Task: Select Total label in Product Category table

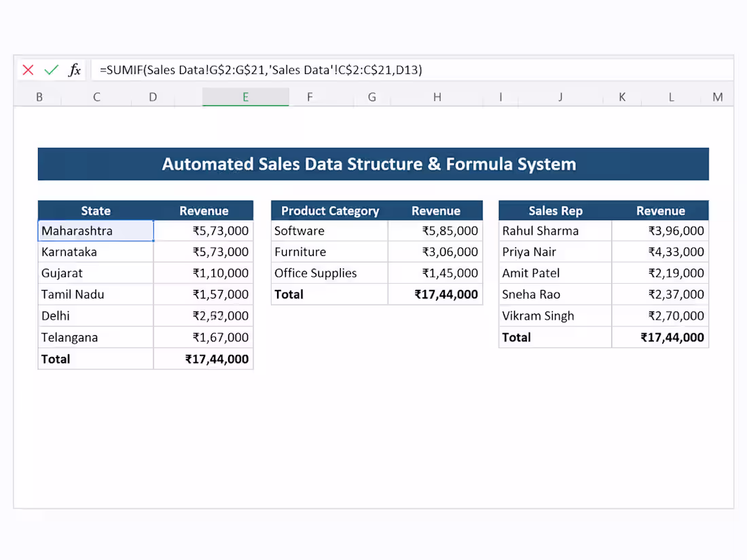Action: (x=329, y=295)
